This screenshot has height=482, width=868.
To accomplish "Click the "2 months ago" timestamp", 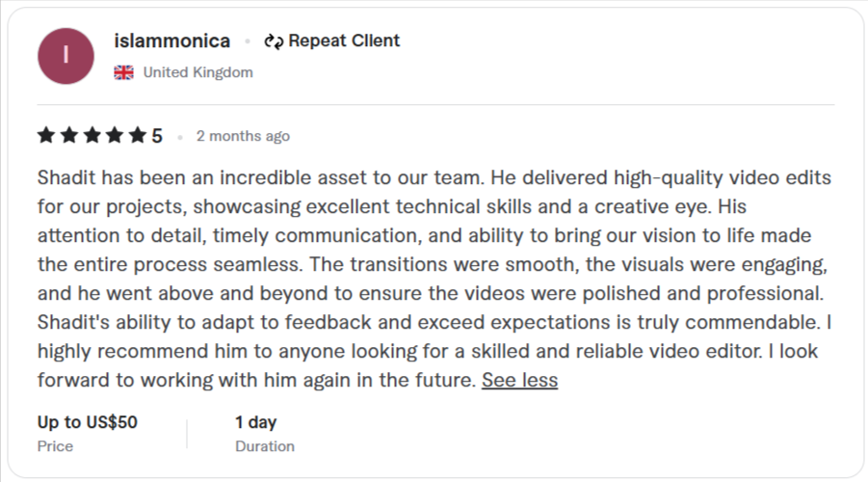I will point(243,136).
